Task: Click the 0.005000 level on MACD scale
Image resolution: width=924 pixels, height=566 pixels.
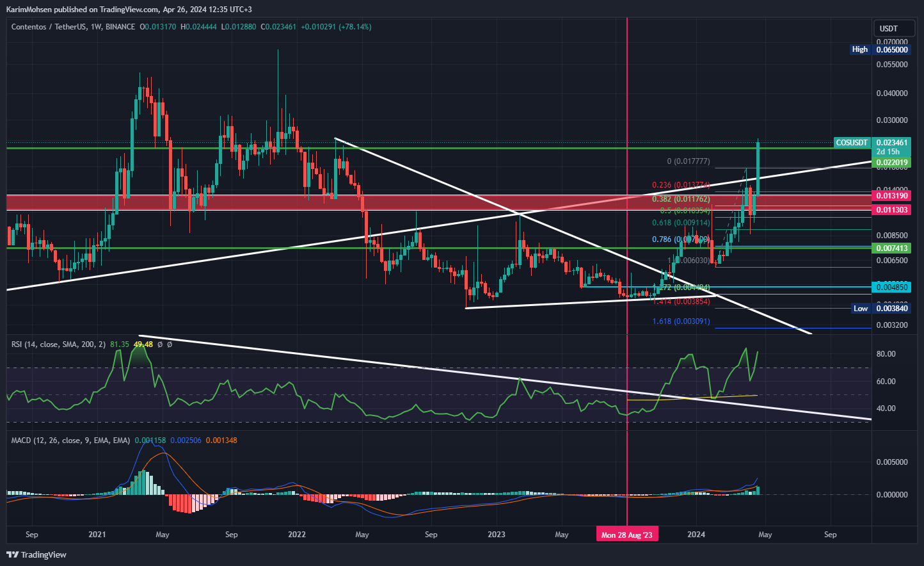Action: (892, 462)
